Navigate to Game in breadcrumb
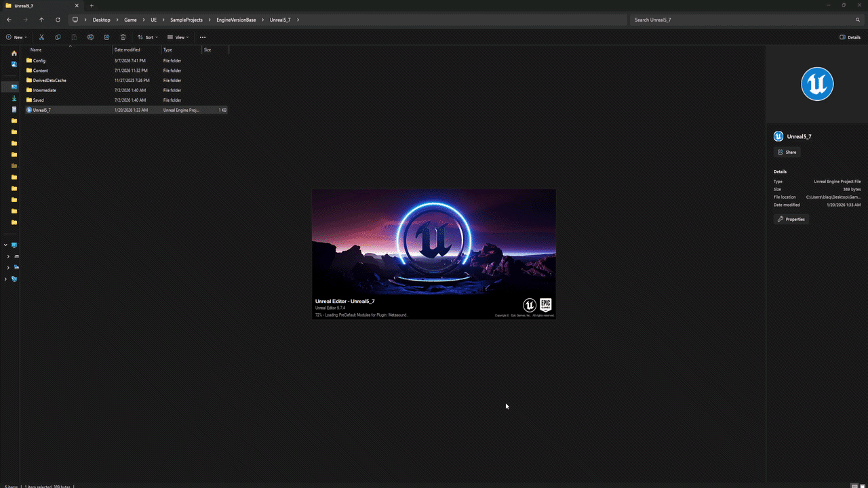Image resolution: width=868 pixels, height=488 pixels. pos(130,20)
